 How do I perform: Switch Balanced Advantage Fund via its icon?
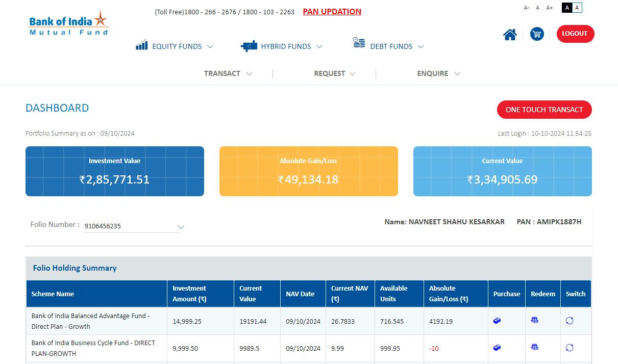(570, 321)
